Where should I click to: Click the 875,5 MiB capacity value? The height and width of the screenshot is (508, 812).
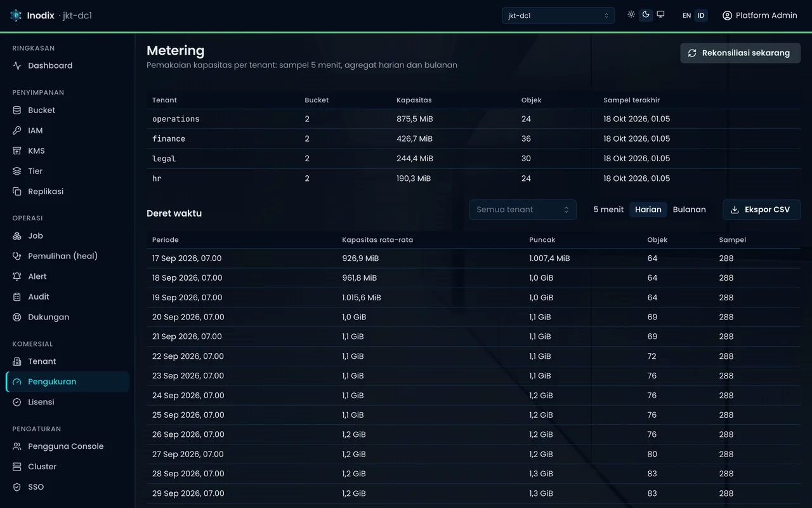point(415,119)
